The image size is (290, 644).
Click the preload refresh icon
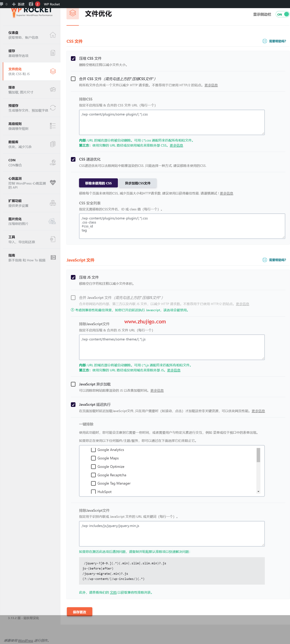point(53,108)
